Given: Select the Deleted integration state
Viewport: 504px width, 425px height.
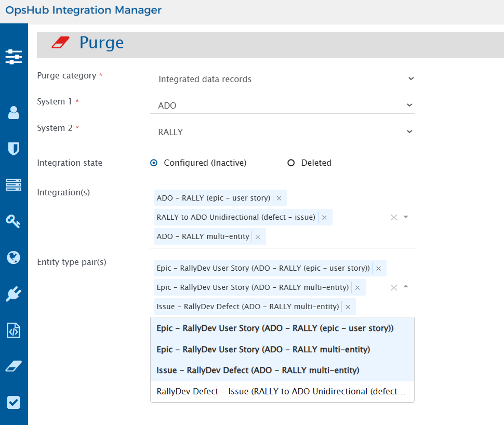Looking at the screenshot, I should 291,163.
